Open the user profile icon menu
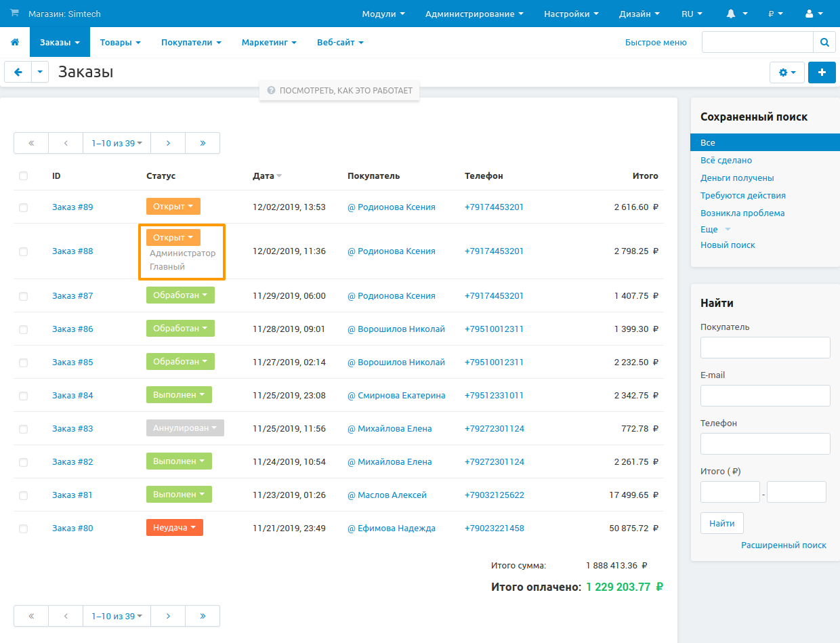This screenshot has width=840, height=643. (814, 14)
